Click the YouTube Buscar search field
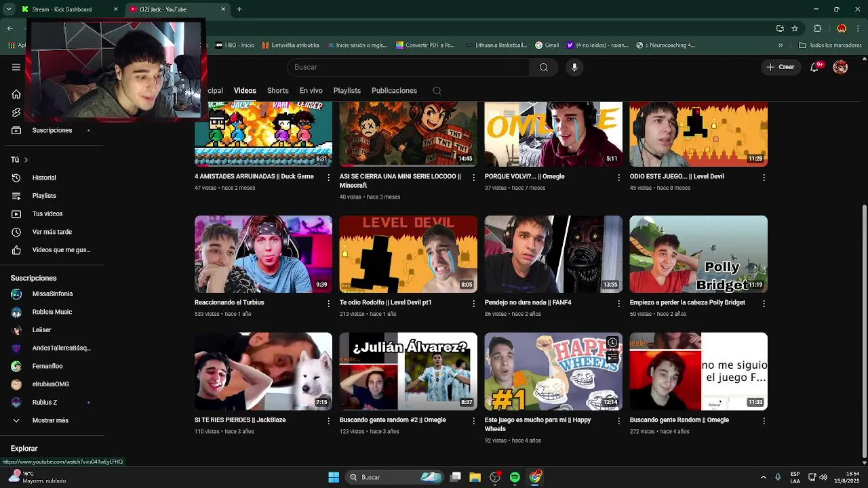The width and height of the screenshot is (868, 488). click(x=409, y=67)
